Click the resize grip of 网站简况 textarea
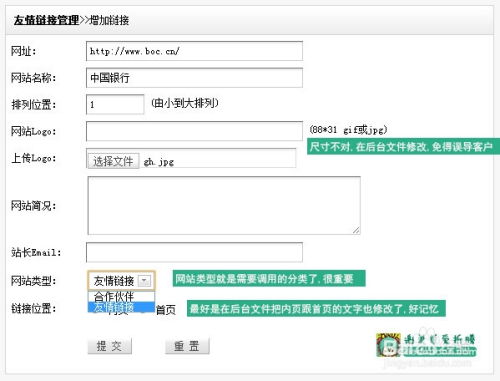Viewport: 500px width, 381px height. point(356,230)
